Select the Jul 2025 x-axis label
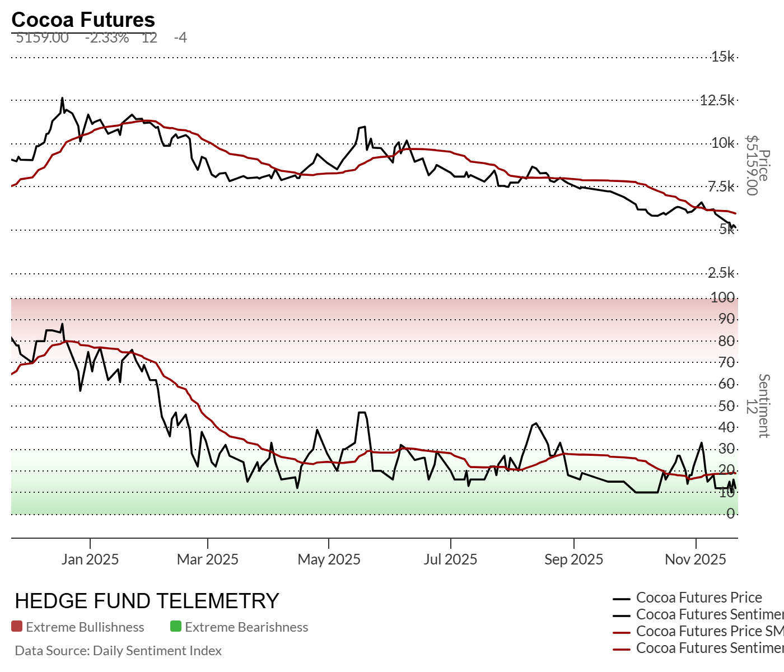Screen dimensions: 784x672 pyautogui.click(x=450, y=559)
